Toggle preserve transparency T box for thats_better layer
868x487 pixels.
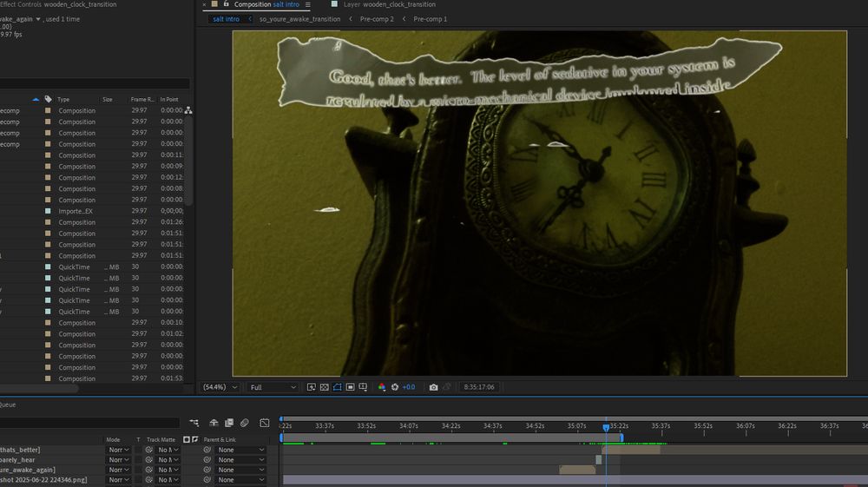(x=138, y=450)
